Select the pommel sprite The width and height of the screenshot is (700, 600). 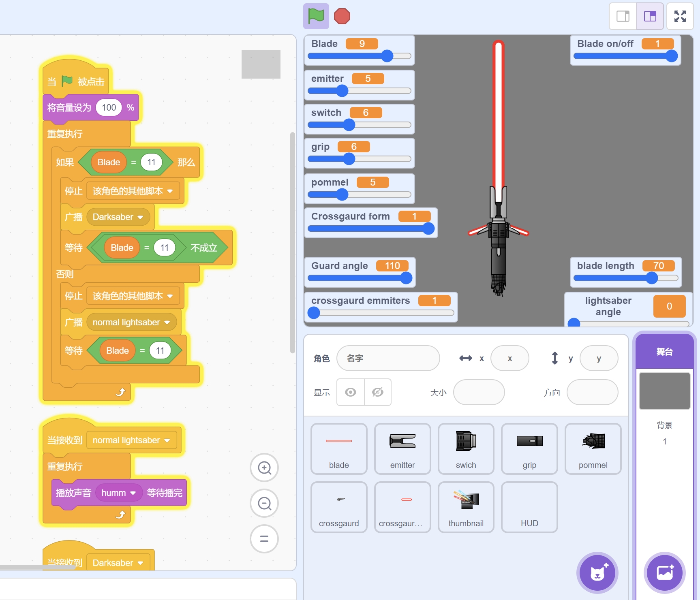tap(593, 449)
